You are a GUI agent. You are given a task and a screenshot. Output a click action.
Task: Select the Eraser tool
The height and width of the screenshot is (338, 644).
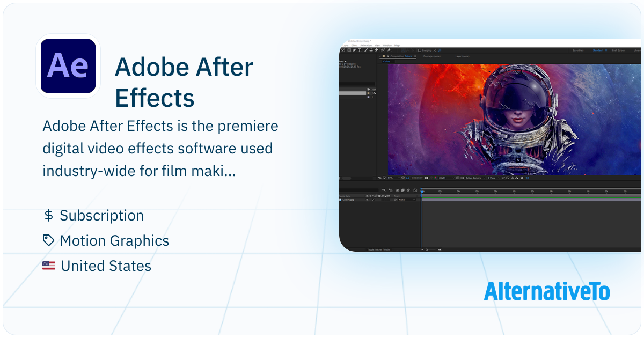pos(376,50)
